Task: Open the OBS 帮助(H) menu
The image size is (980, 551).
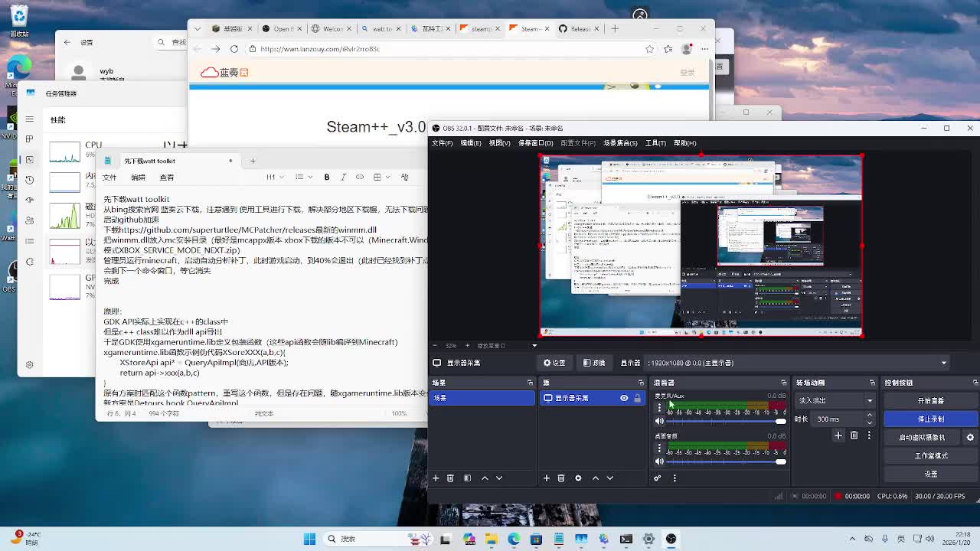Action: pyautogui.click(x=684, y=143)
